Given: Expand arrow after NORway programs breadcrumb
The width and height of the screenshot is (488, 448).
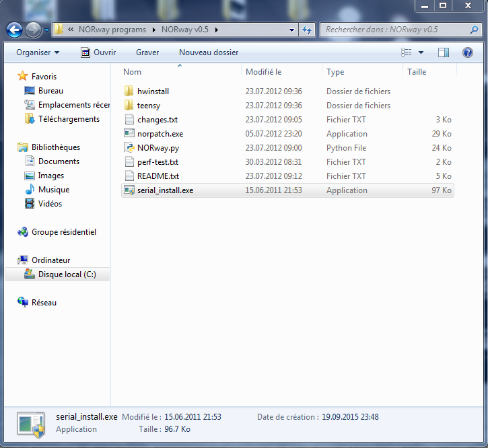Looking at the screenshot, I should point(154,30).
